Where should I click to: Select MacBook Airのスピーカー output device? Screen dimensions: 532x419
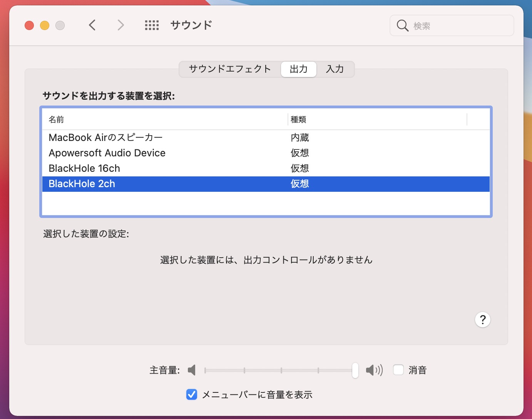click(x=106, y=137)
